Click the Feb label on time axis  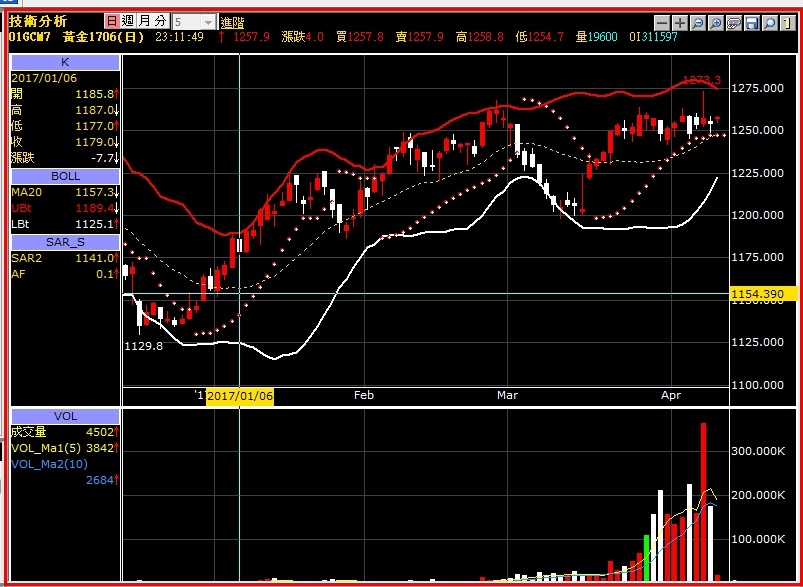(364, 395)
